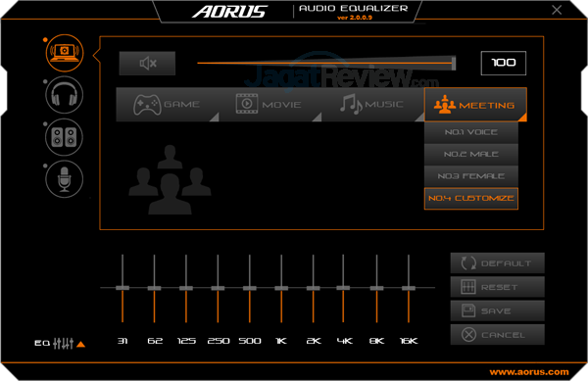Click the RESET button
Image resolution: width=588 pixels, height=381 pixels.
(x=497, y=287)
